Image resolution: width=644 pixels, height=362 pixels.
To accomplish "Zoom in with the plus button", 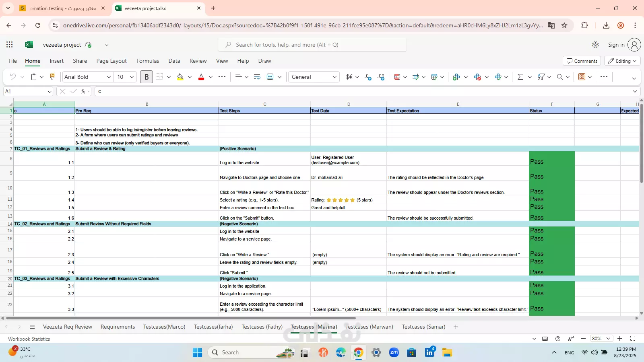I will 620,339.
